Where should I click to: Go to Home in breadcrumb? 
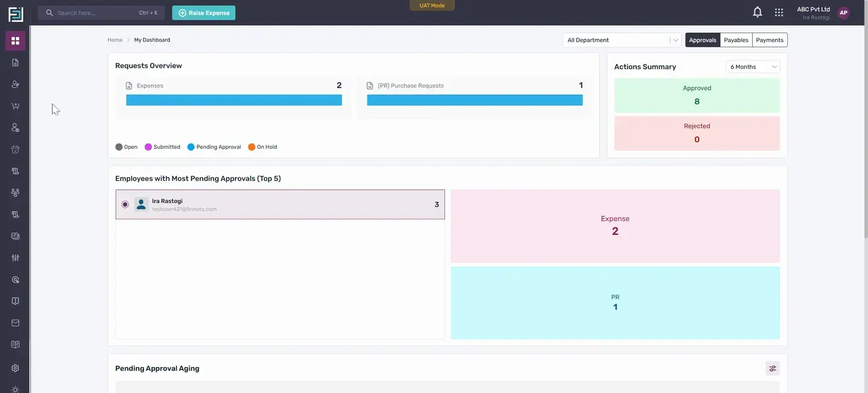click(x=115, y=40)
